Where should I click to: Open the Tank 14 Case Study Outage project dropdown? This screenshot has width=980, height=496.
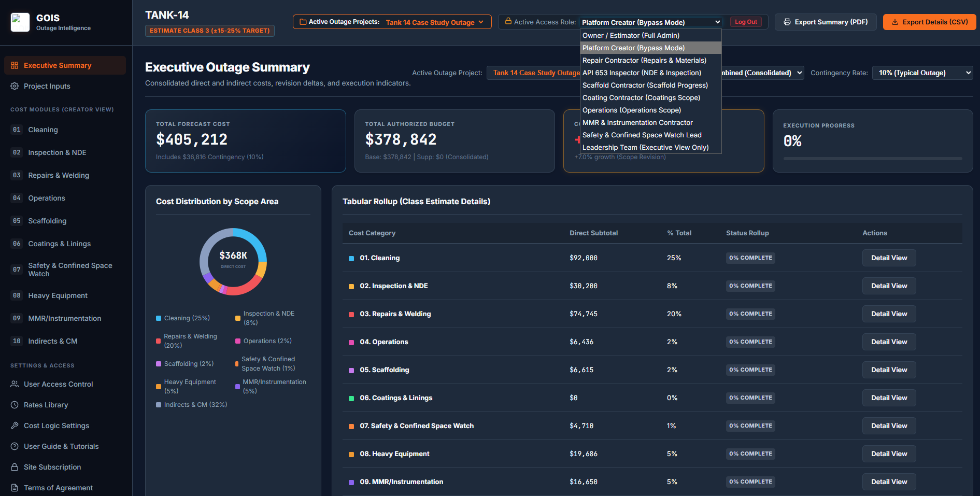pos(392,22)
